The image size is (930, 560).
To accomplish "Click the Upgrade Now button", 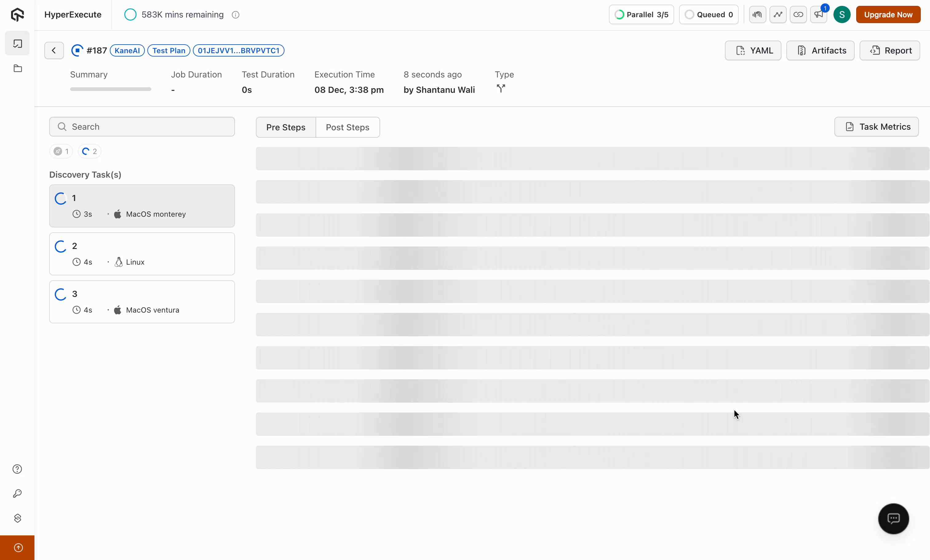I will (888, 15).
